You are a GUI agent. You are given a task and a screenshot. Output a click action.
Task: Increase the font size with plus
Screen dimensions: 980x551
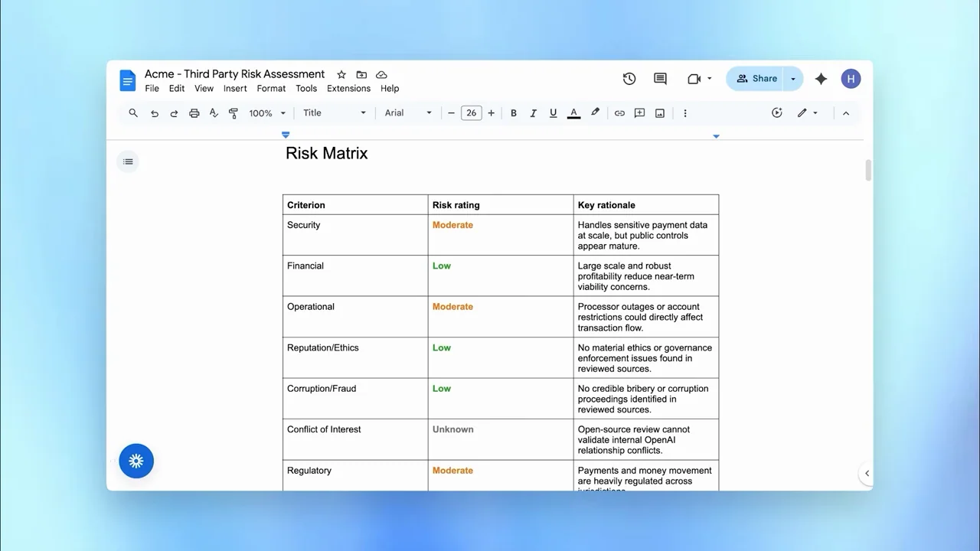pos(491,113)
